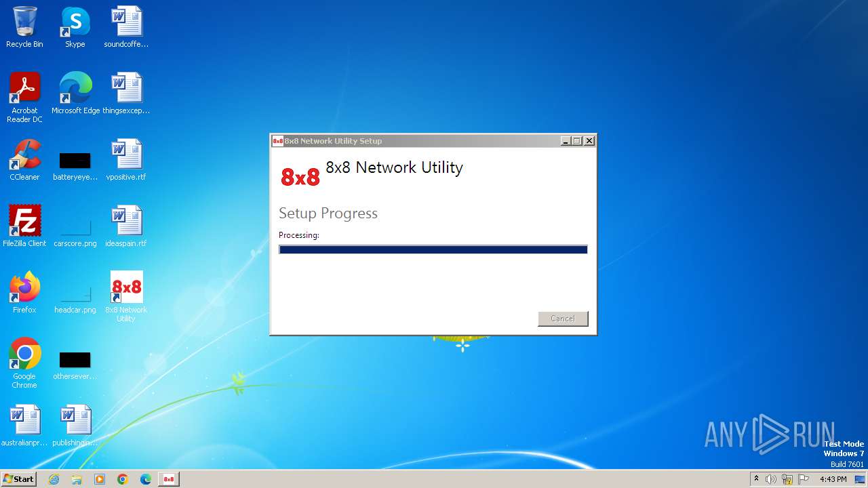Launch Microsoft Edge desktop shortcut

click(75, 93)
